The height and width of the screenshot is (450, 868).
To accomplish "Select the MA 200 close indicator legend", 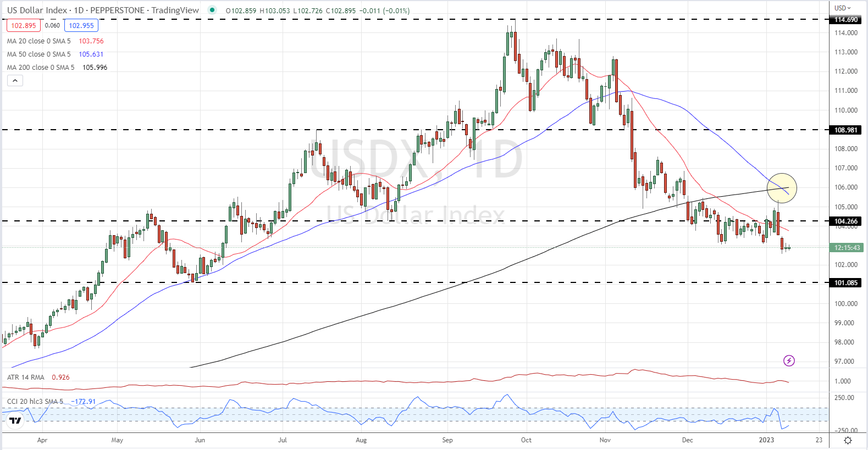I will [x=41, y=68].
